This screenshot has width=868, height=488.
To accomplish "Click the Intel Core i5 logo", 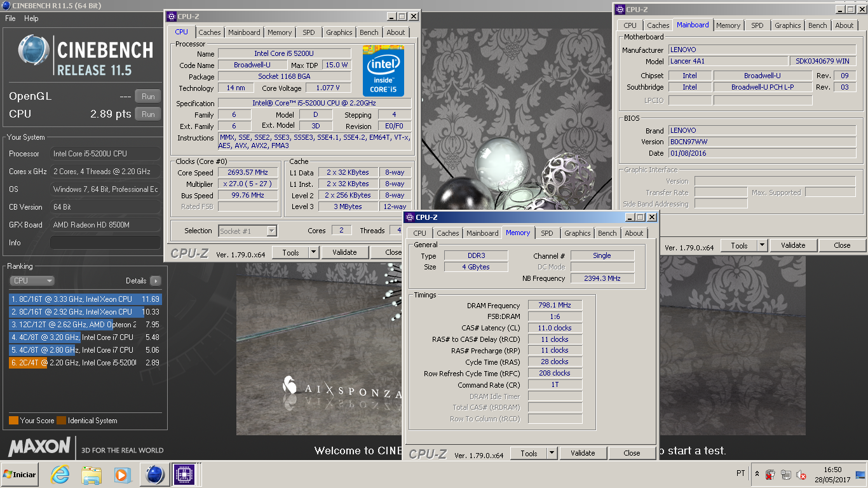I will point(383,70).
